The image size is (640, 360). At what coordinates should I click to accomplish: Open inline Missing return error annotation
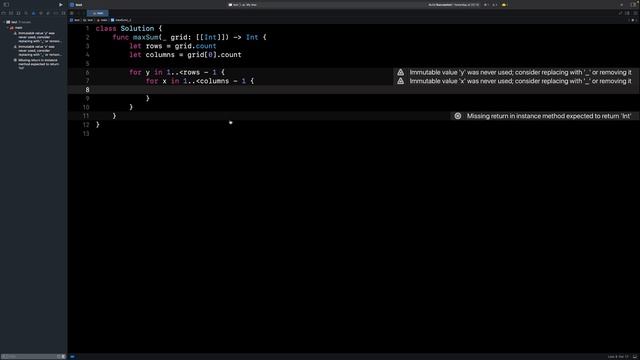545,116
